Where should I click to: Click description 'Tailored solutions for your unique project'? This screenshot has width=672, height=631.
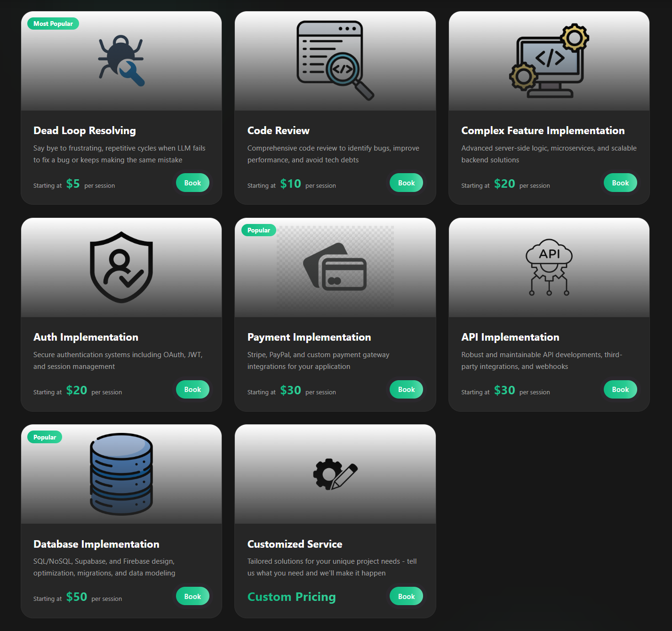tap(332, 567)
